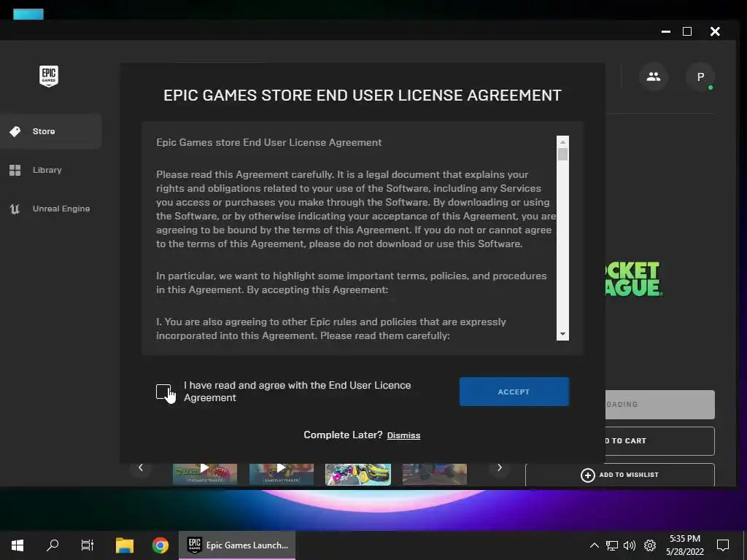The width and height of the screenshot is (747, 560).
Task: Click the taskbar clock showing 5:35 PM
Action: 684,545
